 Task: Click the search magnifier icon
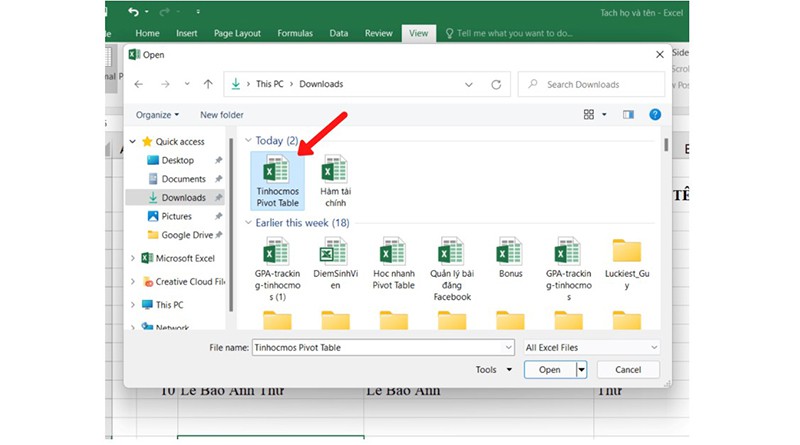(x=533, y=84)
